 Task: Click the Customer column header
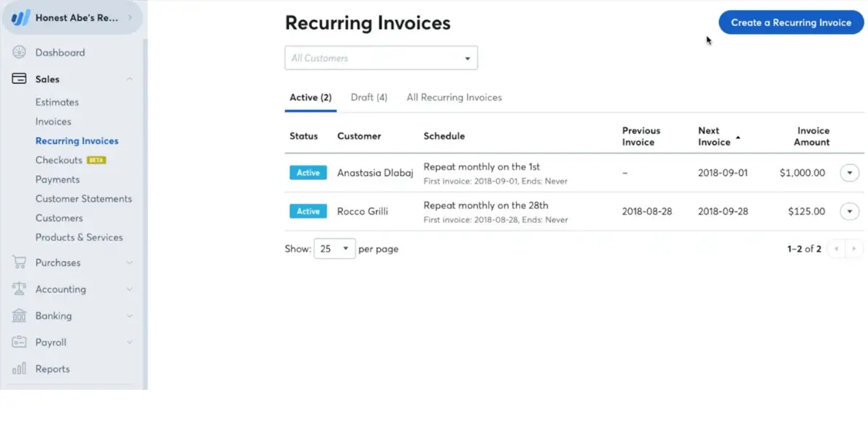click(x=359, y=136)
